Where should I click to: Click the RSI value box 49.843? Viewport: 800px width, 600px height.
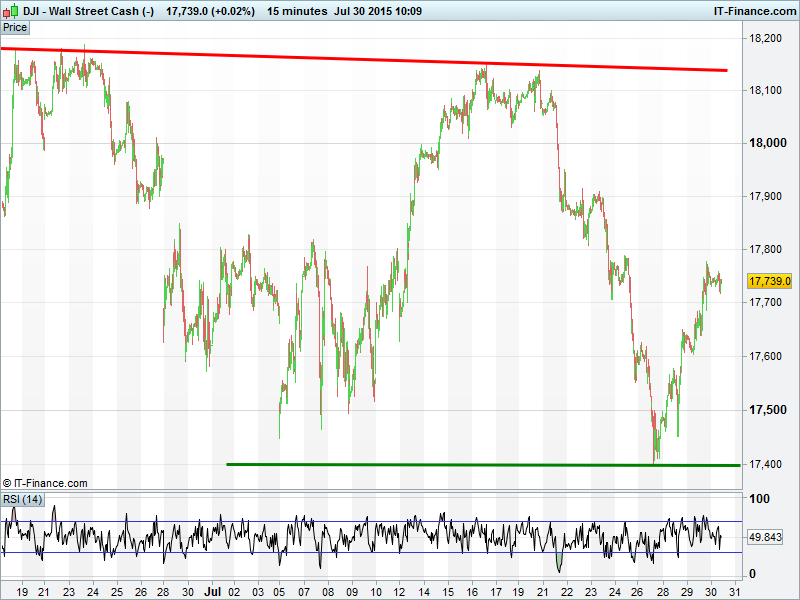pyautogui.click(x=765, y=537)
